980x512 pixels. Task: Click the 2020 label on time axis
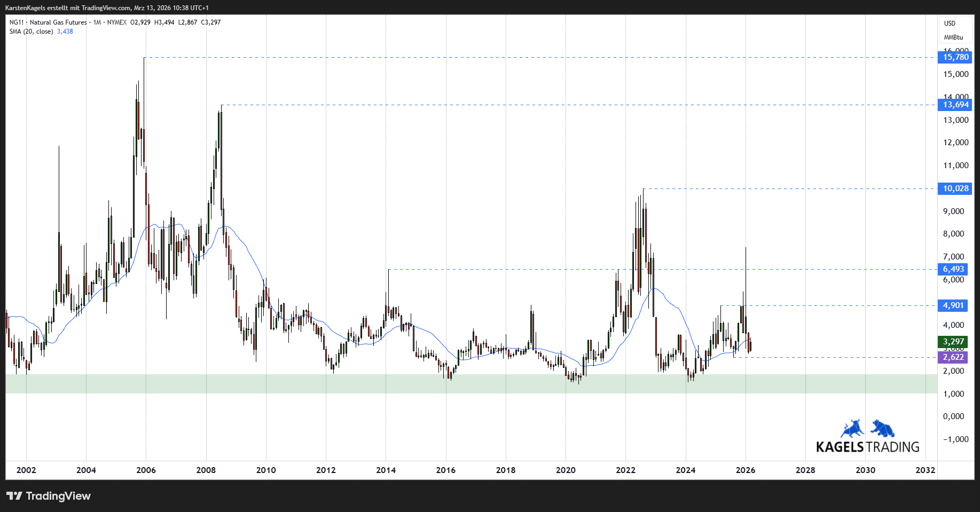pos(566,470)
